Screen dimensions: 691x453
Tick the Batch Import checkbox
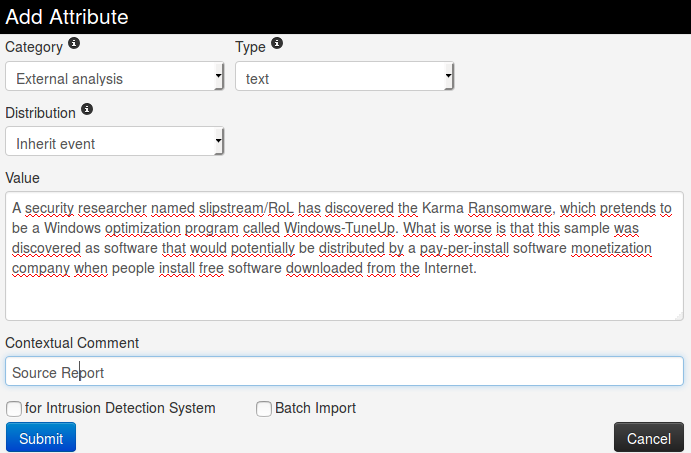(264, 408)
